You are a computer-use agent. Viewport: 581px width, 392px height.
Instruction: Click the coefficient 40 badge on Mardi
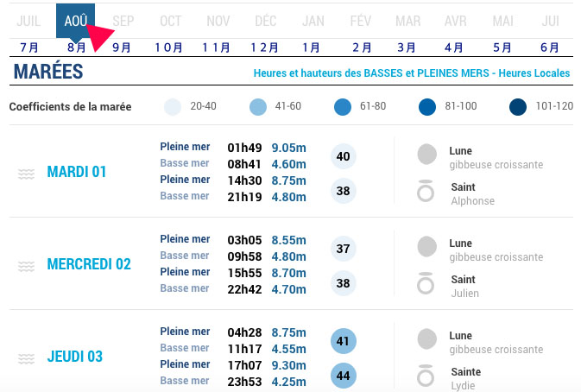344,156
